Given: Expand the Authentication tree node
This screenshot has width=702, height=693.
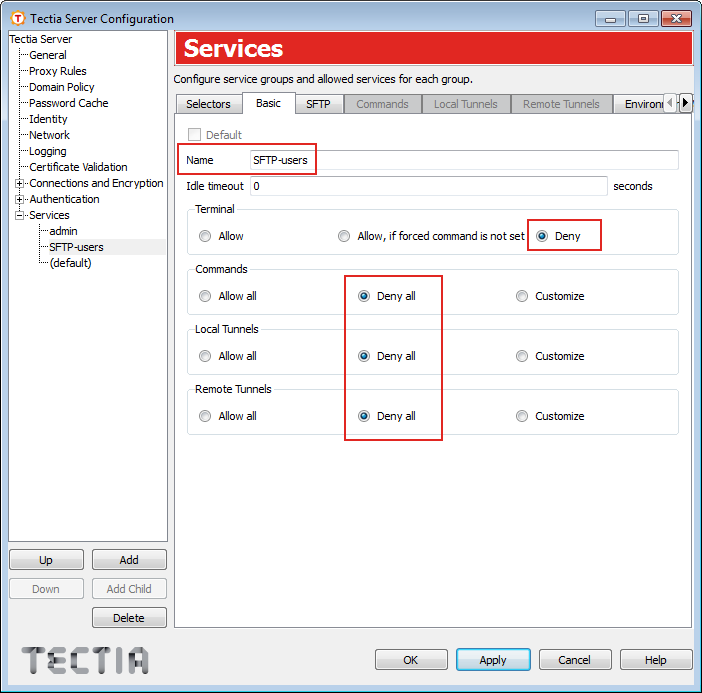Looking at the screenshot, I should click(x=19, y=199).
